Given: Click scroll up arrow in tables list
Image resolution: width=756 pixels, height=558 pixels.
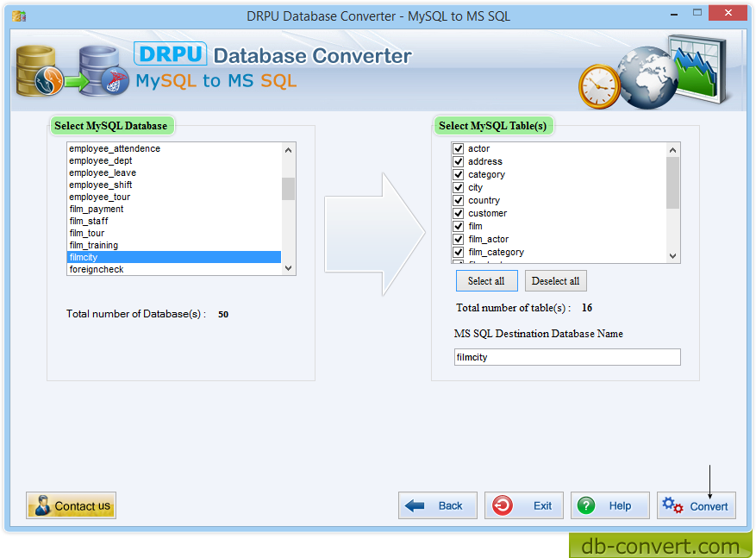Looking at the screenshot, I should (x=672, y=150).
